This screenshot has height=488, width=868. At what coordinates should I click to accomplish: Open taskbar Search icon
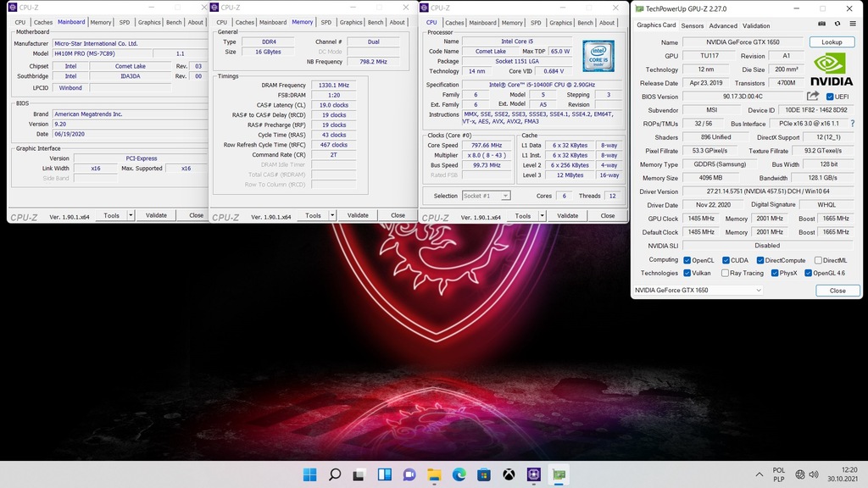(x=334, y=474)
